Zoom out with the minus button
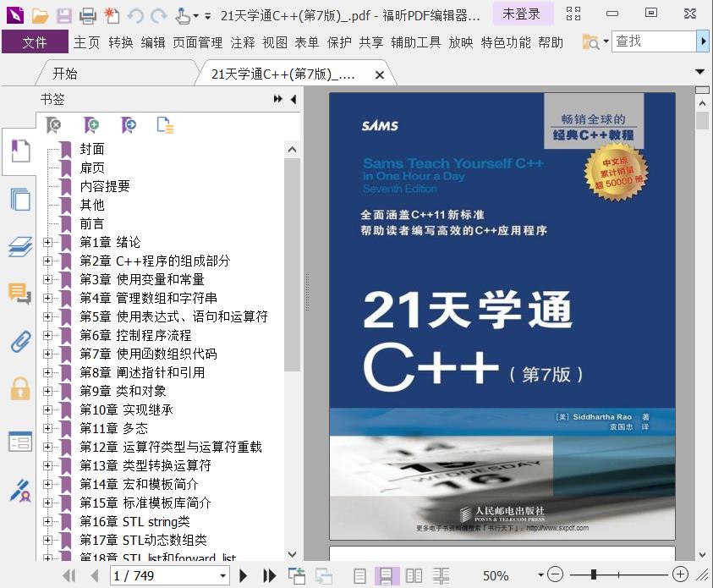The height and width of the screenshot is (588, 713). point(555,574)
